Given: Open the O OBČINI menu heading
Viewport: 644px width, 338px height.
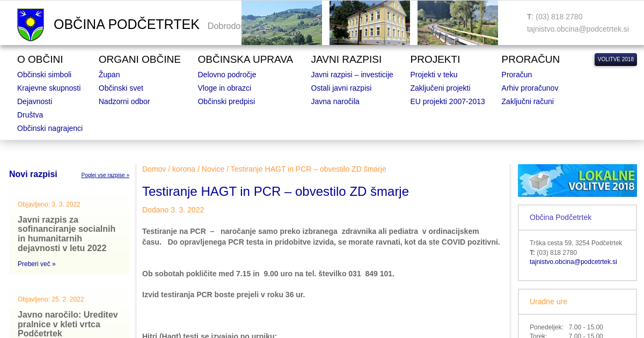Looking at the screenshot, I should (x=40, y=60).
